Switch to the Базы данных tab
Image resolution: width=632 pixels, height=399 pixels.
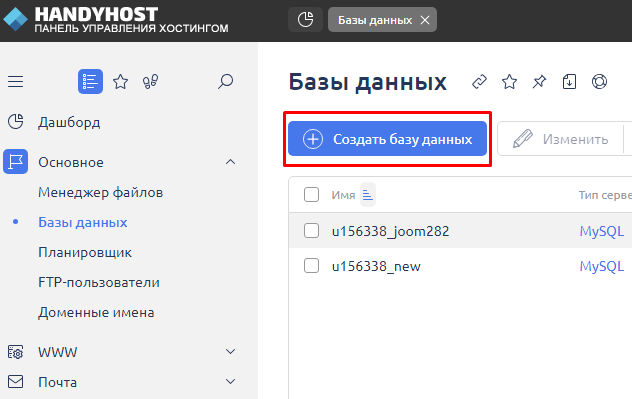375,20
